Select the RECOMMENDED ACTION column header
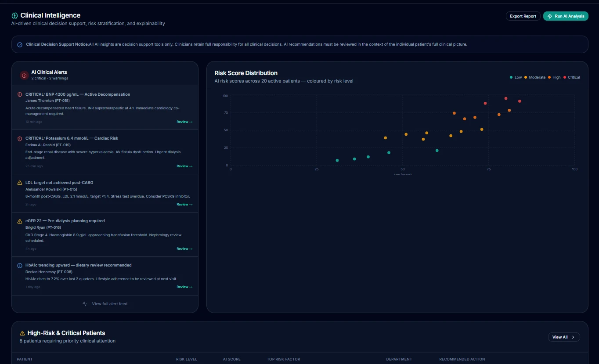This screenshot has width=599, height=364. click(462, 359)
